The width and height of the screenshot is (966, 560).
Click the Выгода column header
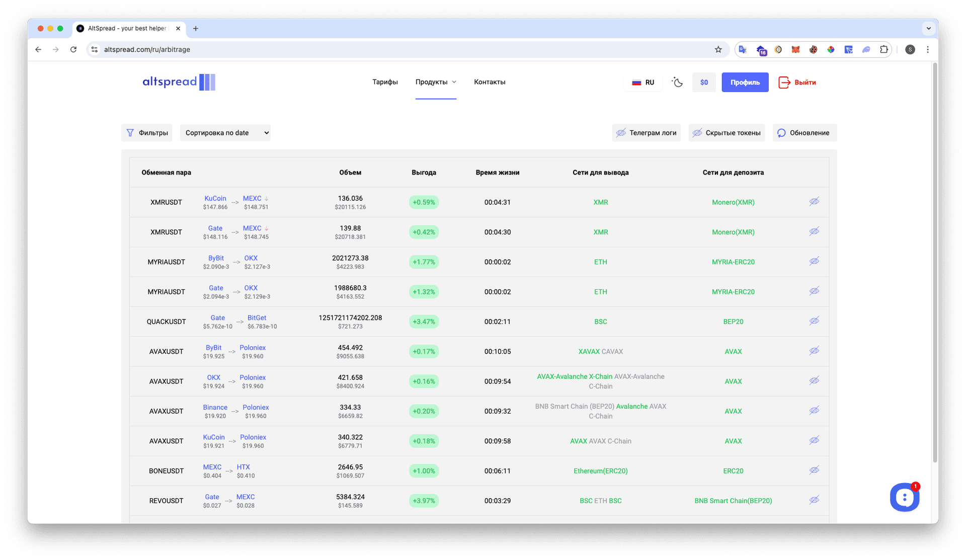point(424,173)
